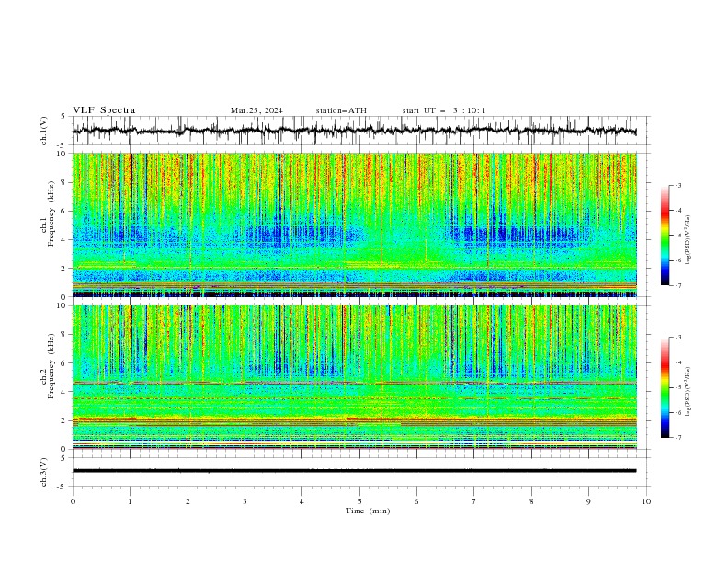Click time axis tick label '7'

[x=474, y=501]
